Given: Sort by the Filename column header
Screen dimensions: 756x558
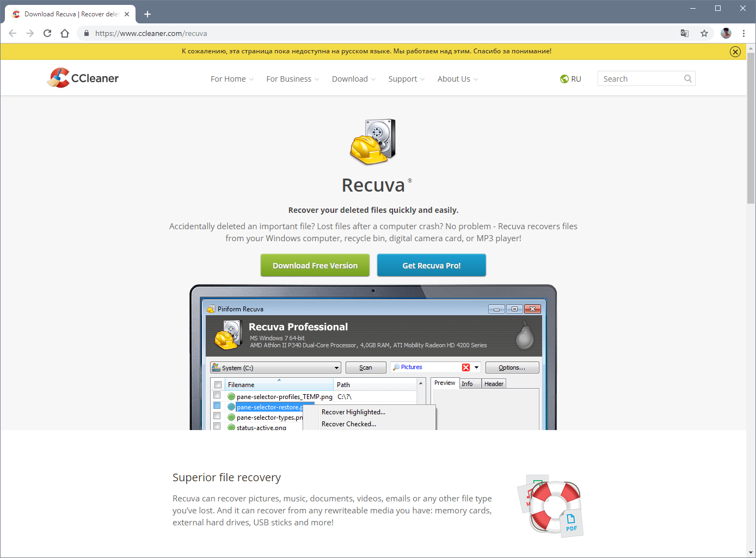Looking at the screenshot, I should pyautogui.click(x=280, y=384).
